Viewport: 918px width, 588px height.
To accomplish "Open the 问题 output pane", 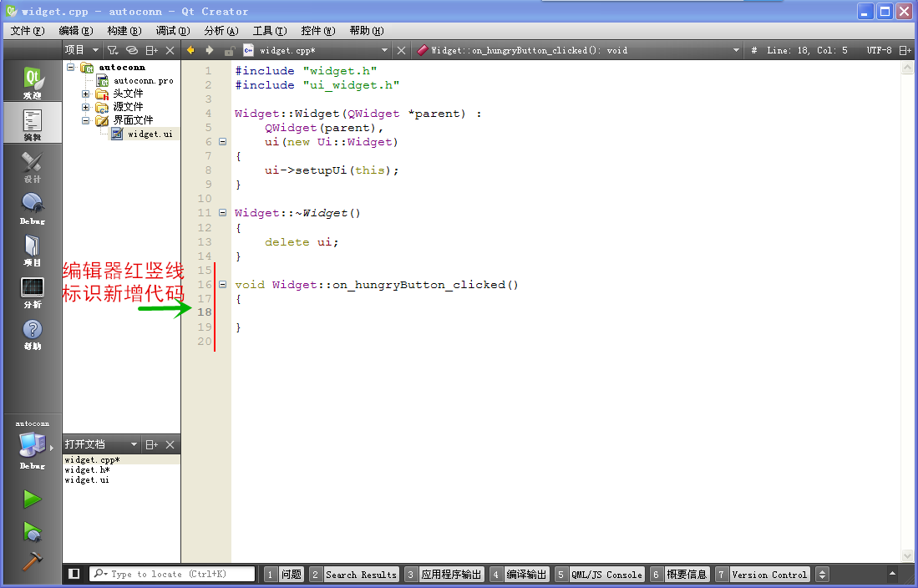I will pos(284,575).
